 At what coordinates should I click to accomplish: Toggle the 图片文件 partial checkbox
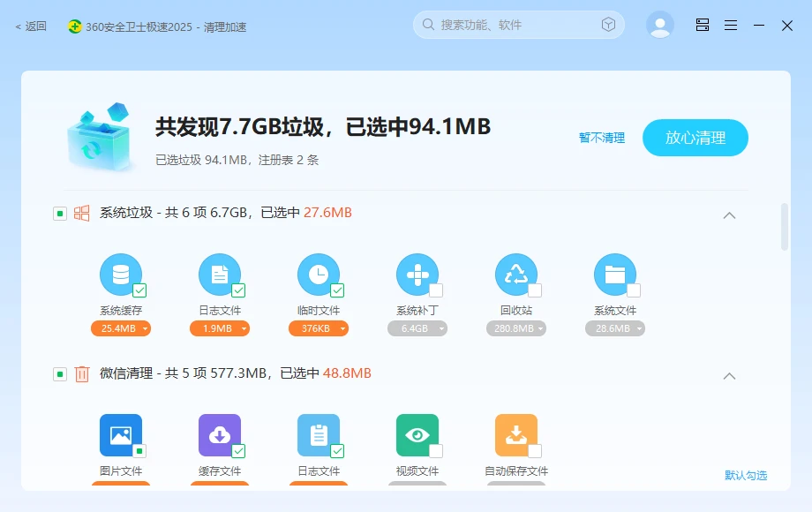coord(139,451)
